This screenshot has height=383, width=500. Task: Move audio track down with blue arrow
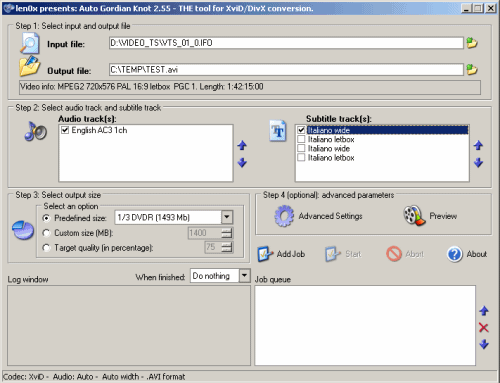[242, 163]
